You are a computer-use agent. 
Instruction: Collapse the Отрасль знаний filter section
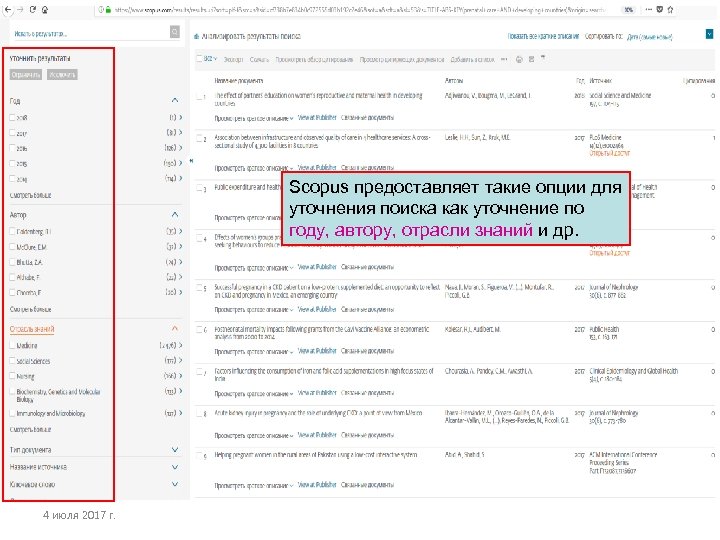[174, 328]
